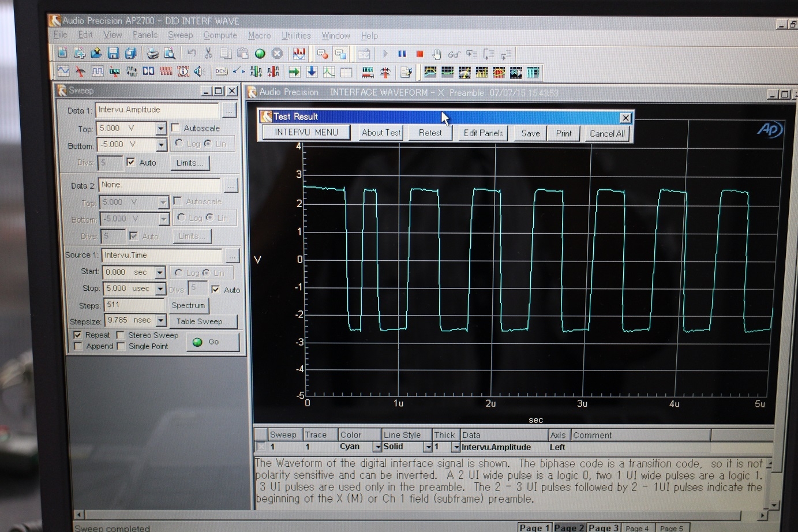Open the Panels menu
This screenshot has width=798, height=532.
(145, 35)
